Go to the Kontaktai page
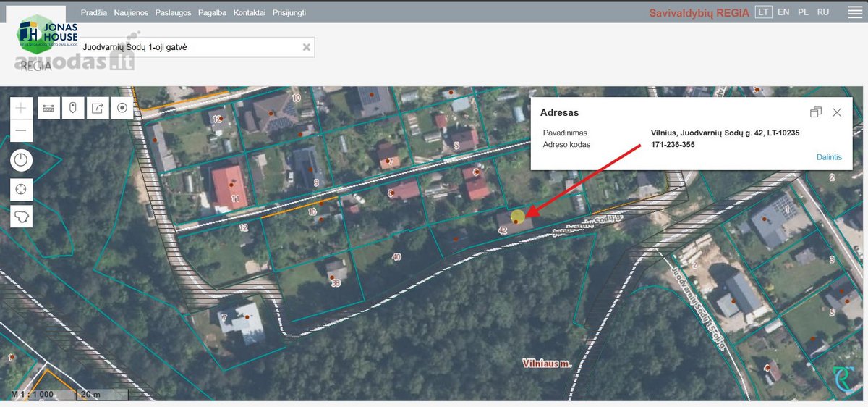The height and width of the screenshot is (407, 868). [x=249, y=13]
